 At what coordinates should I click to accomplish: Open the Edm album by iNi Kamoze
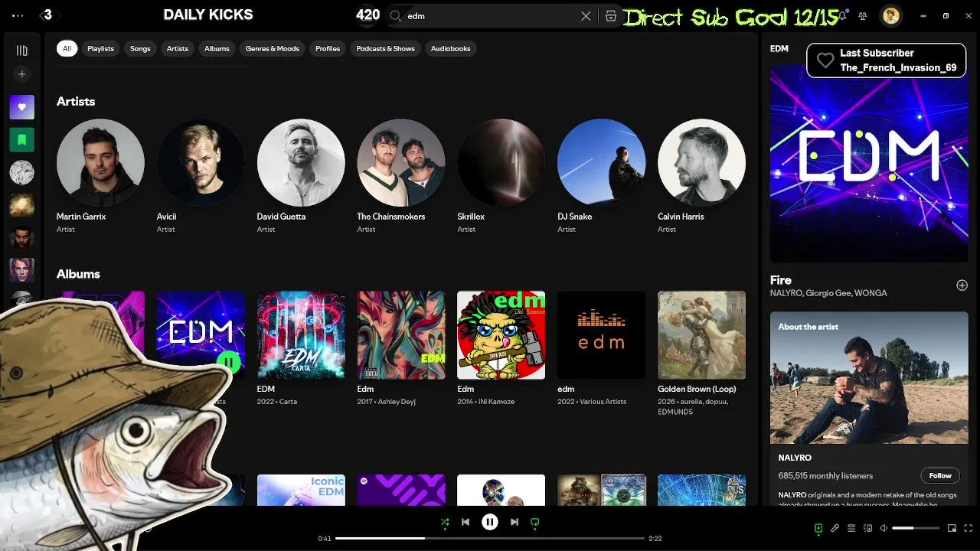(501, 334)
